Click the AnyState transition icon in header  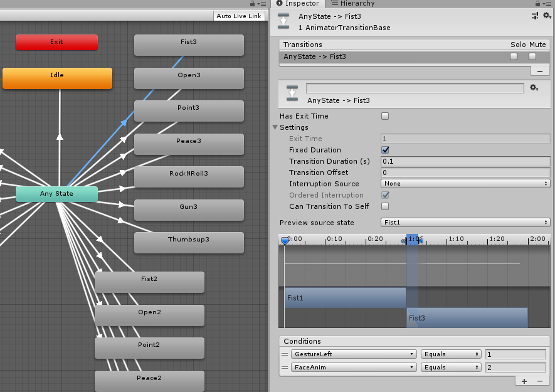pos(283,21)
